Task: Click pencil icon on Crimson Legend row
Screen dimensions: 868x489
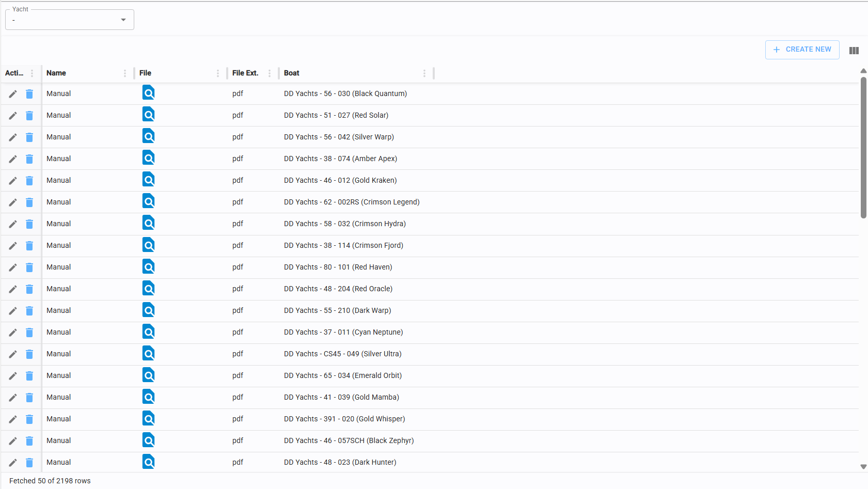Action: pyautogui.click(x=13, y=202)
